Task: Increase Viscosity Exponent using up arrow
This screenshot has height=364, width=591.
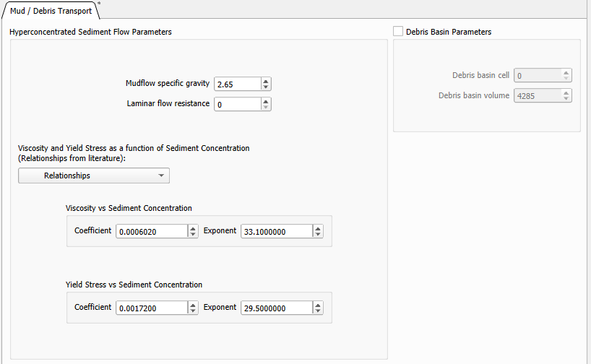Action: 318,227
